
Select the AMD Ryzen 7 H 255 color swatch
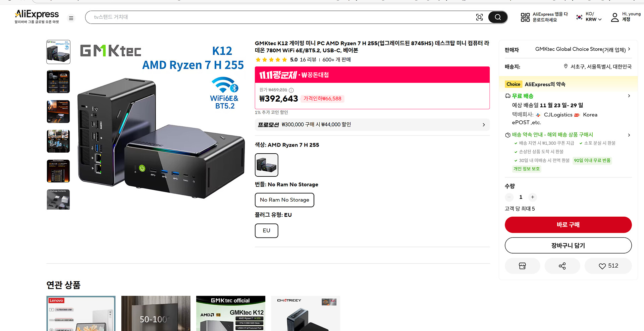coord(267,165)
